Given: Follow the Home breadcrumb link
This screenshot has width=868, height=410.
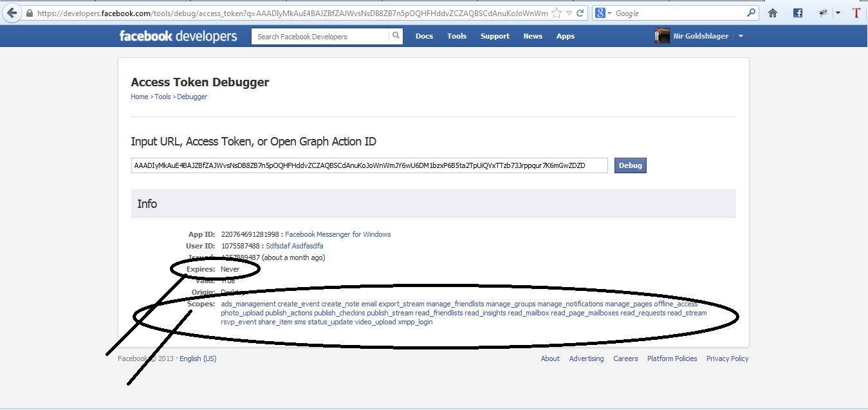Looking at the screenshot, I should (x=140, y=97).
